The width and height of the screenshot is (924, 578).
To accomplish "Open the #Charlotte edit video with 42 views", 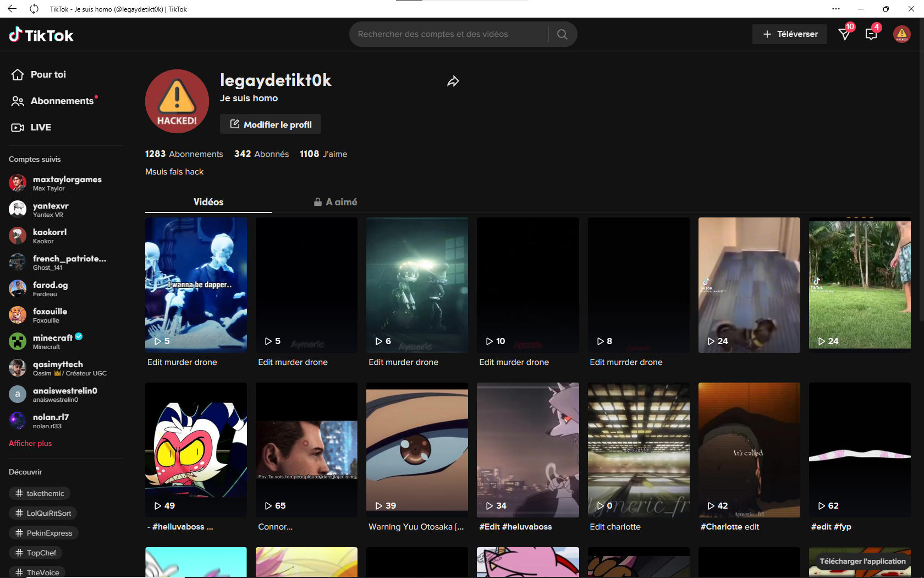I will pos(749,450).
